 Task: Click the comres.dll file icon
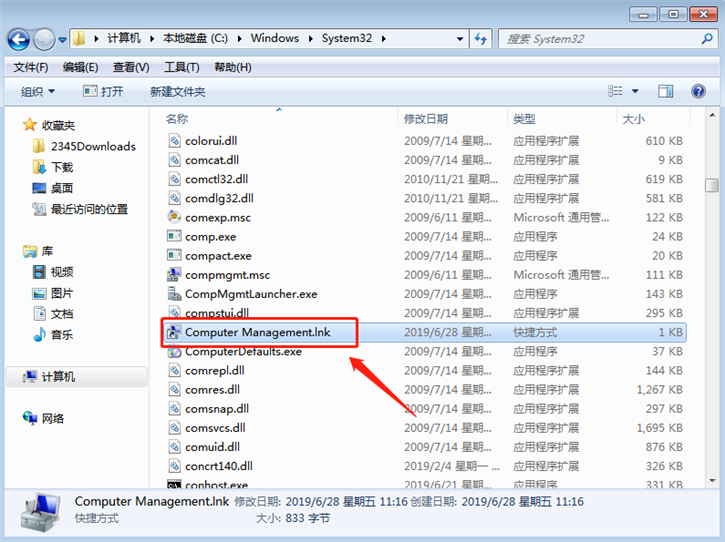174,389
